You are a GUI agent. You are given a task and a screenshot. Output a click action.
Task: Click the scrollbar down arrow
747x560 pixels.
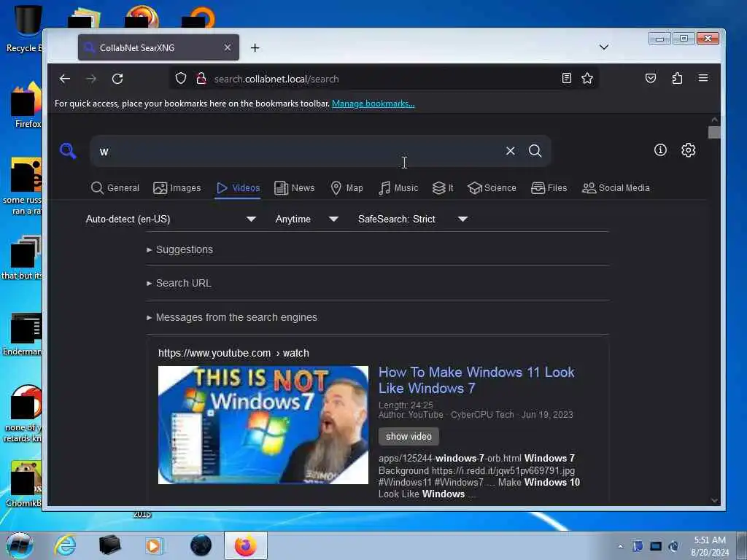coord(713,500)
